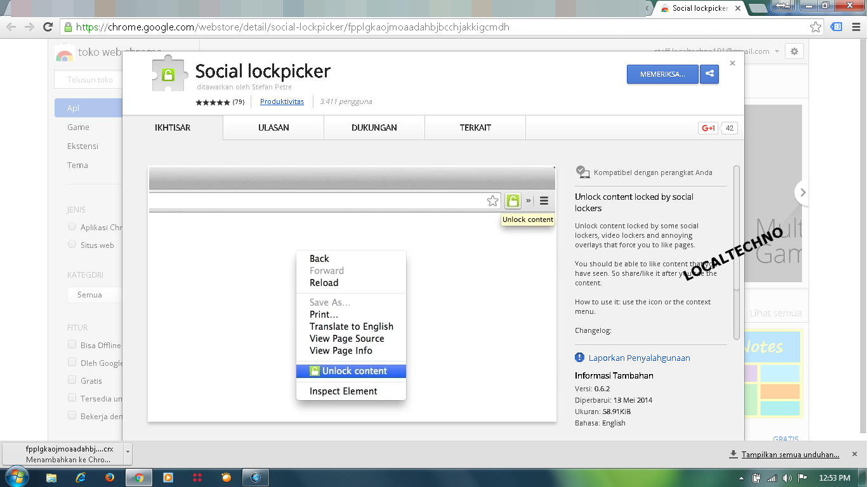This screenshot has width=868, height=487.
Task: Select Apl in the store sidebar
Action: pyautogui.click(x=89, y=108)
